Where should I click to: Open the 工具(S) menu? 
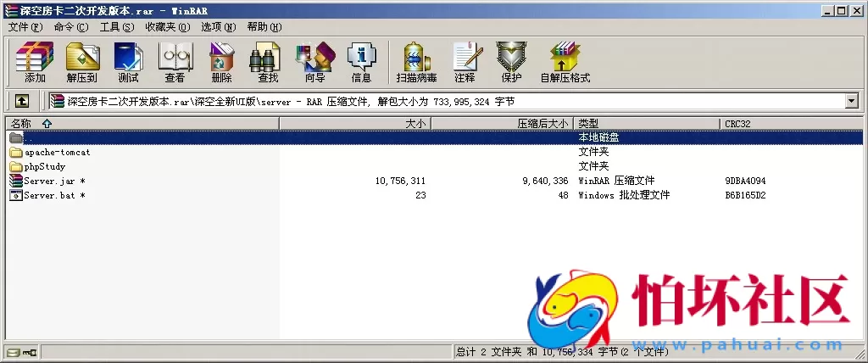tap(117, 26)
